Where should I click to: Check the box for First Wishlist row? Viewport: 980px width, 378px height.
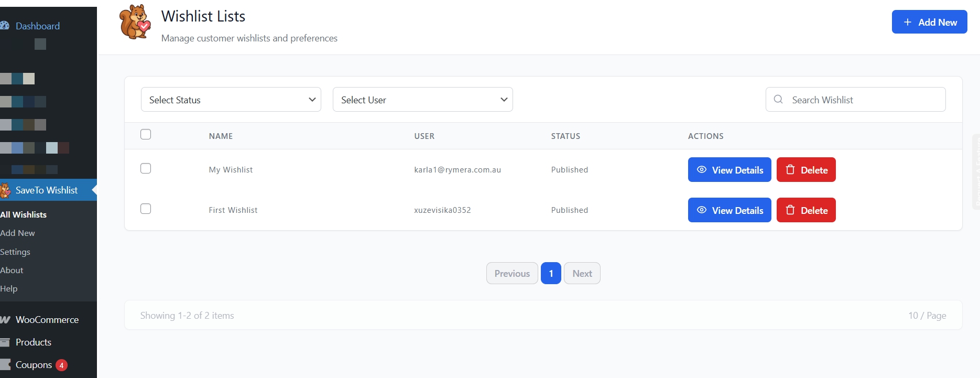146,209
